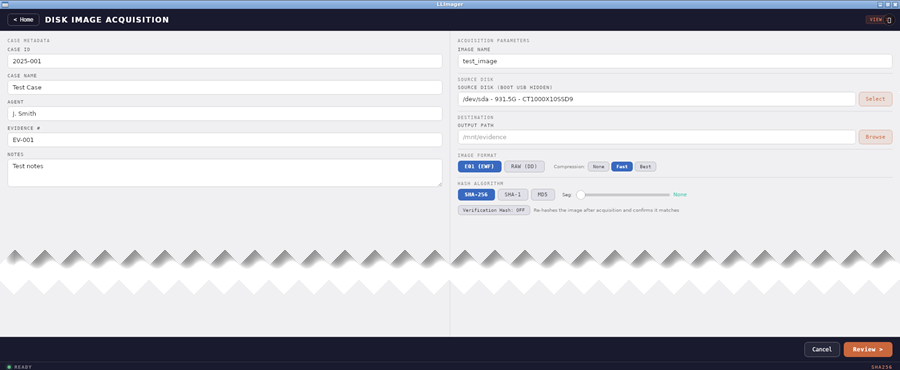Click the resize grip of Notes box

click(440, 184)
